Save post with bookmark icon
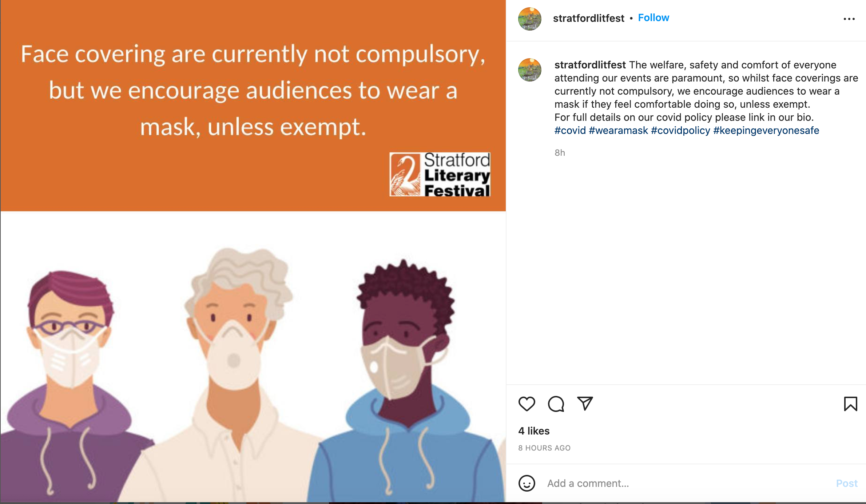 [x=850, y=404]
